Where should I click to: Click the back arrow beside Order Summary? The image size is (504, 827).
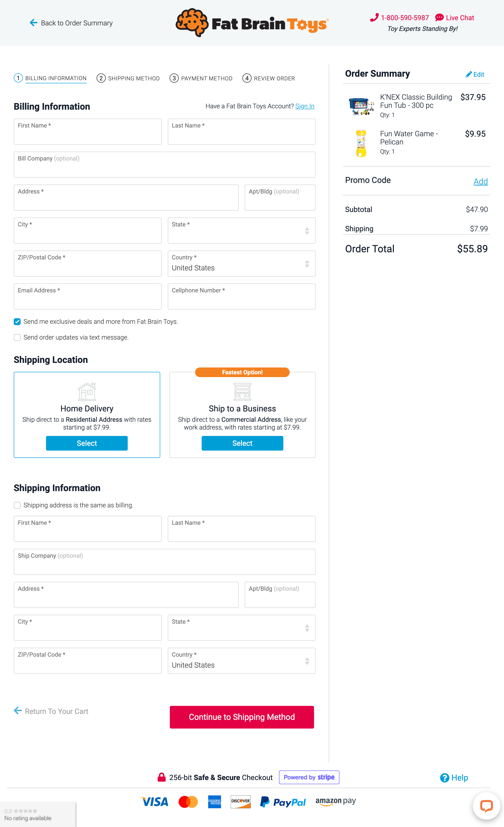33,23
